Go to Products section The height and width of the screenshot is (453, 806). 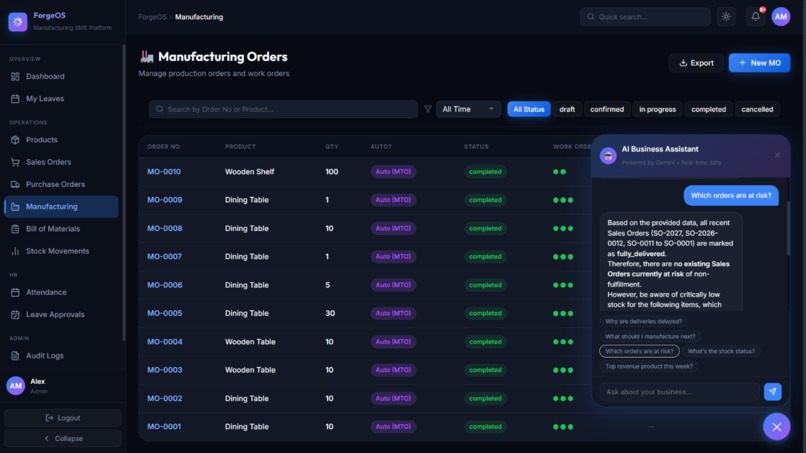coord(62,140)
